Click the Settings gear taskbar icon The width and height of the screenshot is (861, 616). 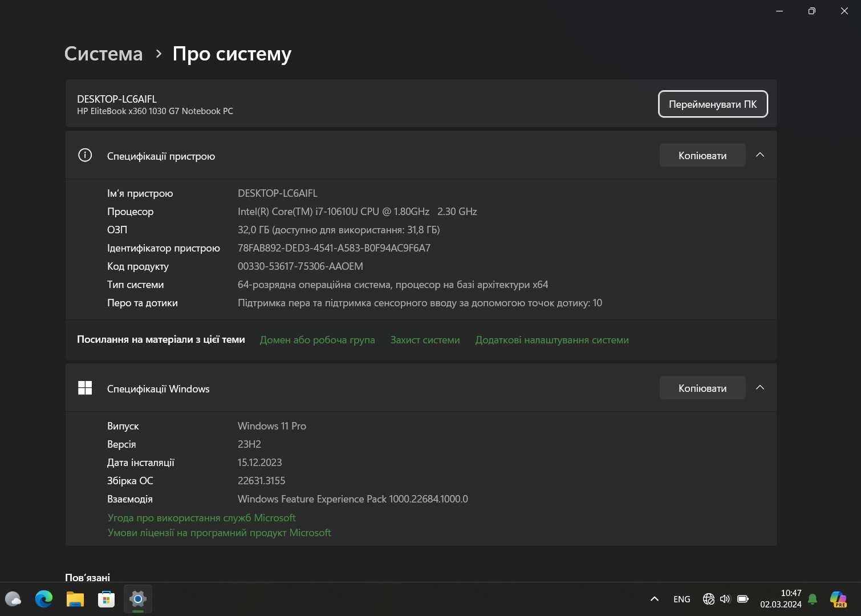(138, 599)
